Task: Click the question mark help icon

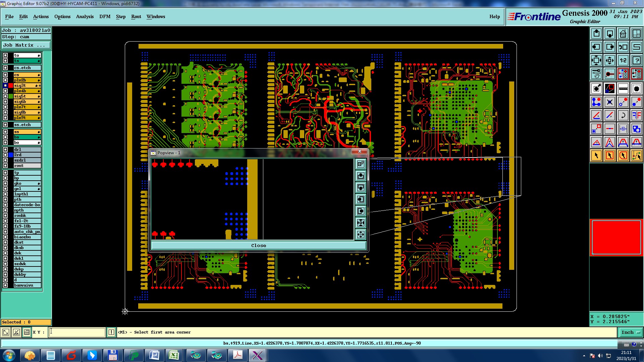Action: [636, 60]
